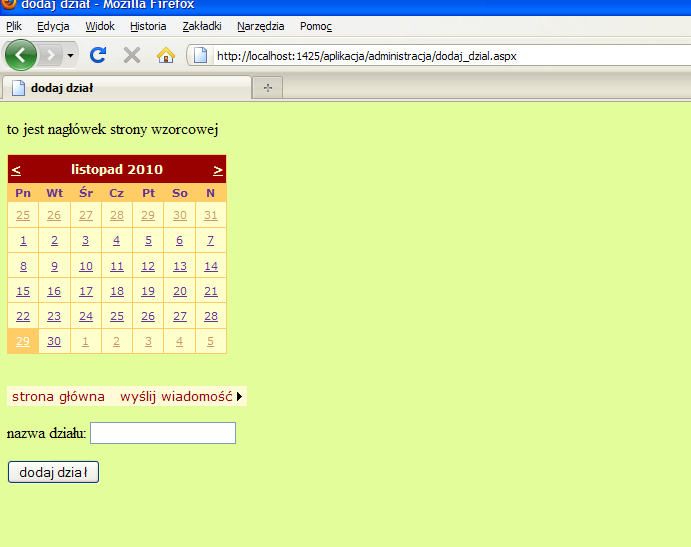This screenshot has width=691, height=547.
Task: Click the Stop loading X icon
Action: point(132,56)
